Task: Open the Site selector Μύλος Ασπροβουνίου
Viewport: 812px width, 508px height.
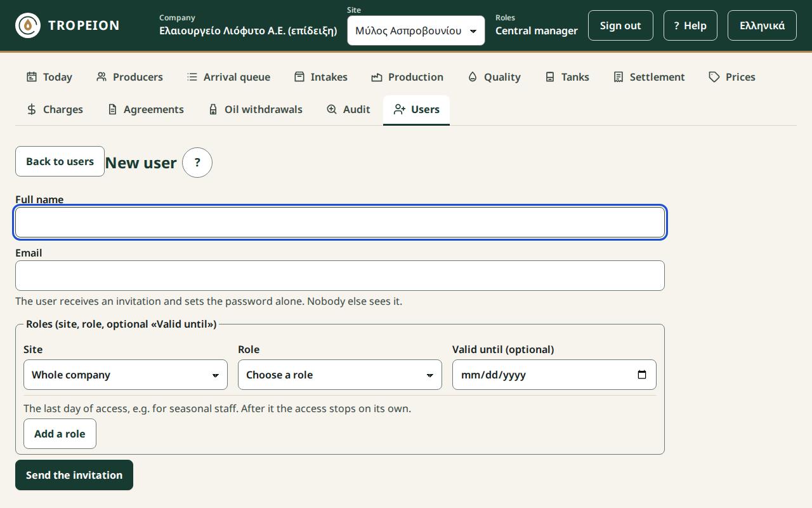Action: [416, 30]
